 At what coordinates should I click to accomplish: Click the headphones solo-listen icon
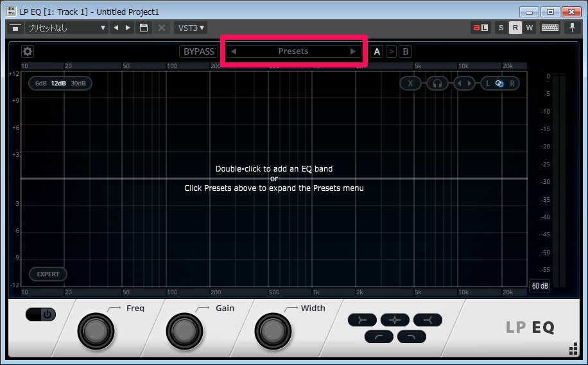point(437,84)
